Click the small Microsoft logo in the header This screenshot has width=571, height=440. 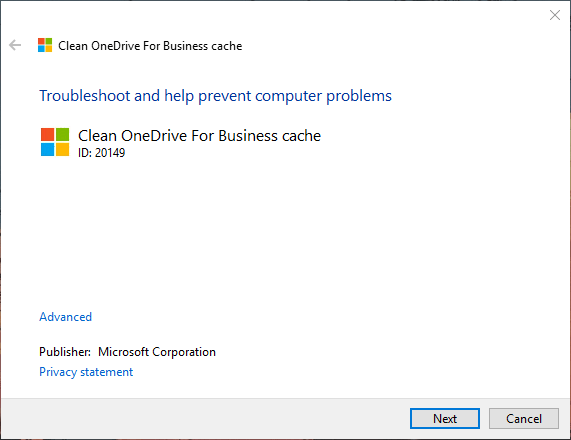pos(45,45)
